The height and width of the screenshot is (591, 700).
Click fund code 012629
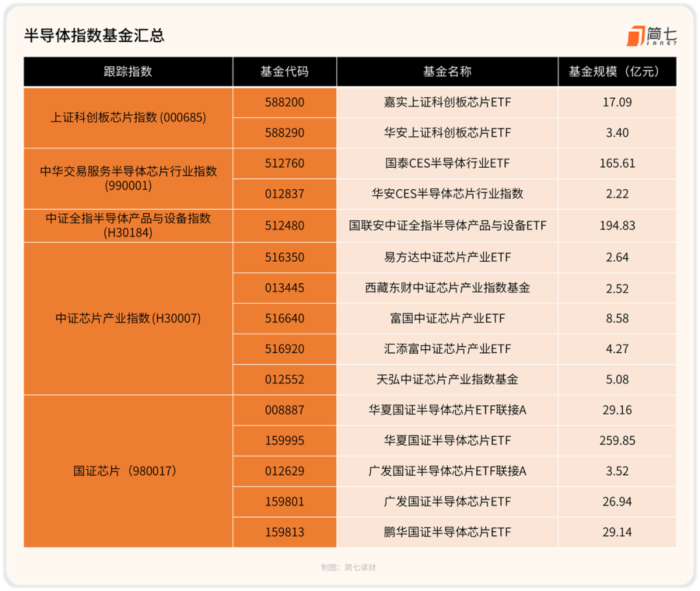pos(285,471)
